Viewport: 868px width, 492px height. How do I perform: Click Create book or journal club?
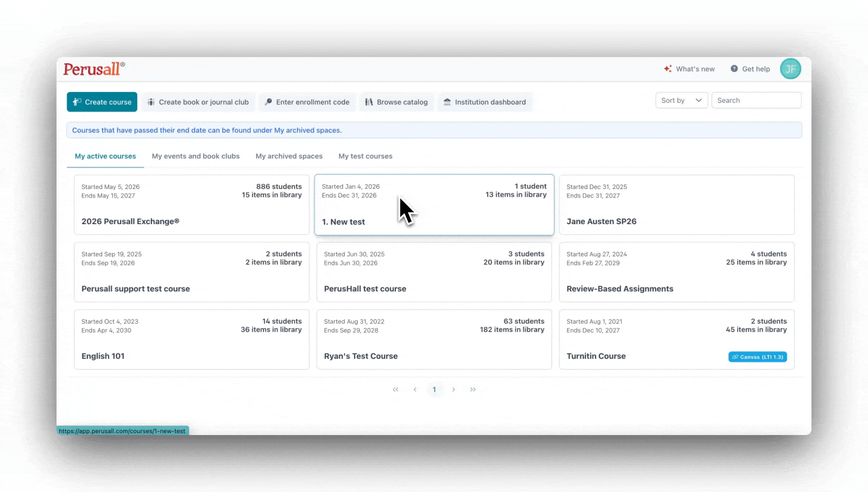point(198,102)
